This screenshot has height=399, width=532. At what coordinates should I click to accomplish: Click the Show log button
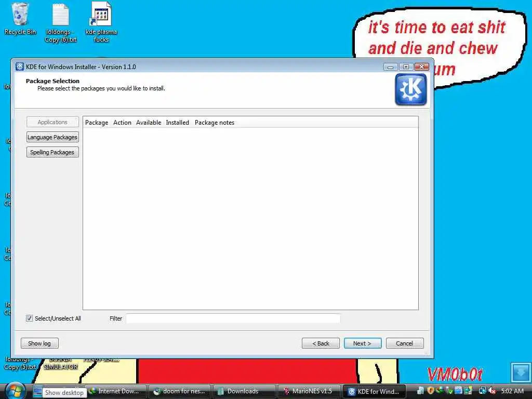[39, 343]
